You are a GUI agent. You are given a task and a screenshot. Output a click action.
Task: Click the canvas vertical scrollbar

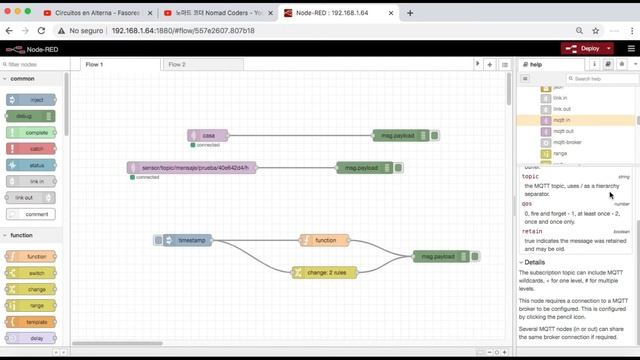click(509, 89)
